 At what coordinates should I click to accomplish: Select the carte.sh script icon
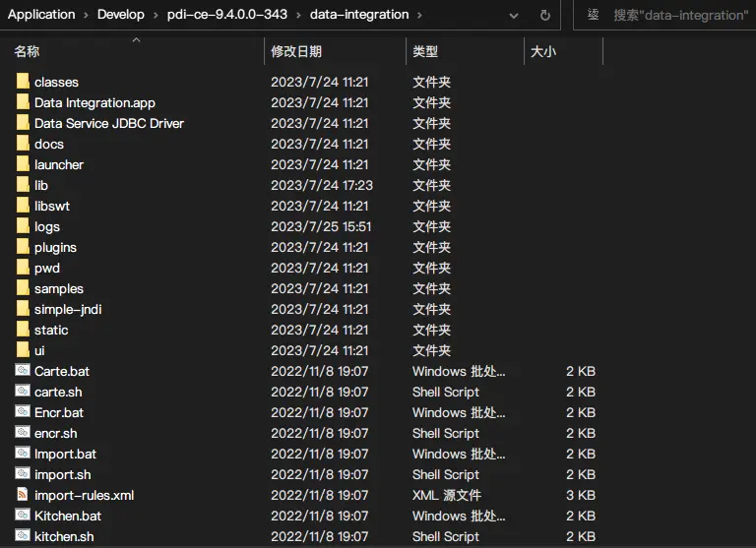pos(23,391)
